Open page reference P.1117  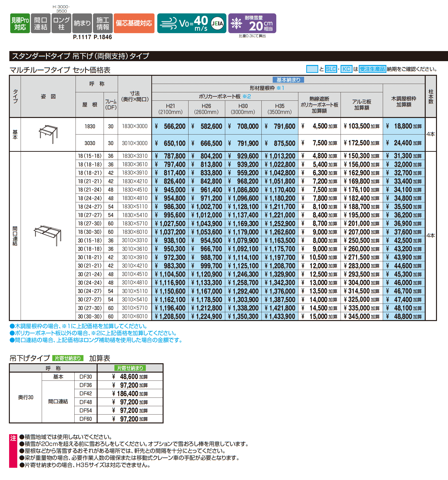(82, 37)
